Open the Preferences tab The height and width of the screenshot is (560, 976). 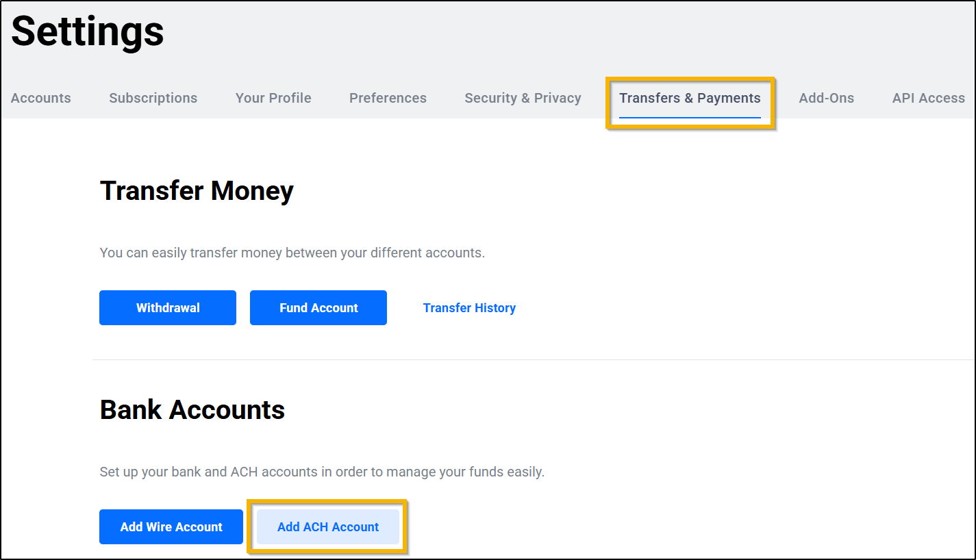click(388, 98)
